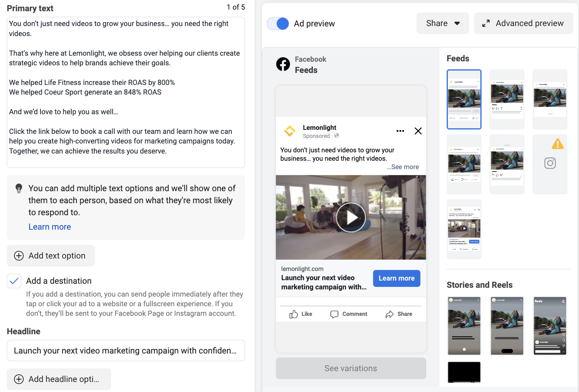Uncheck the Add a destination checkbox

(14, 281)
